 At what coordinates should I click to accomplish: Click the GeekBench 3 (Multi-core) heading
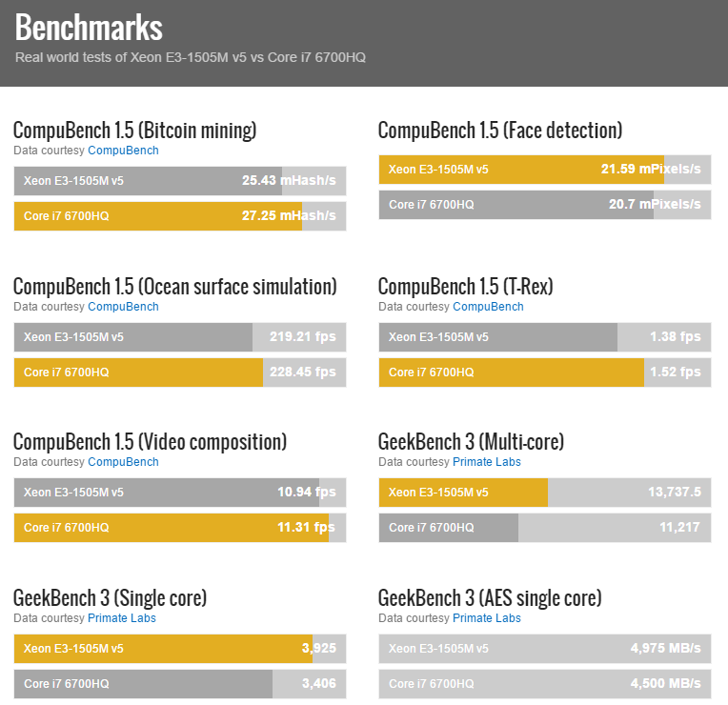coord(471,442)
